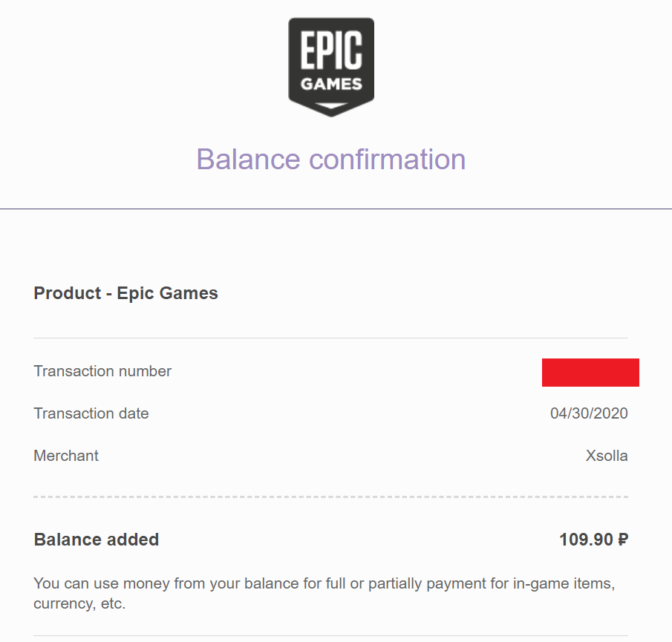Viewport: 672px width, 642px height.
Task: Click the thin line under Product title
Action: click(330, 338)
